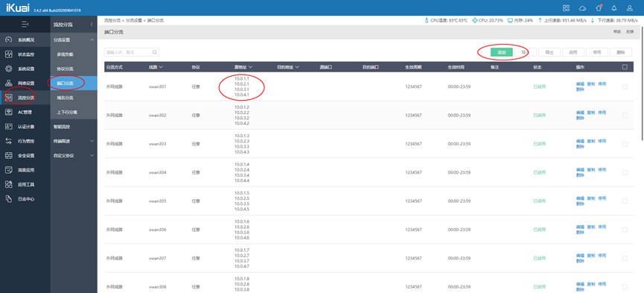Open the user account icon
This screenshot has height=293, width=644.
point(630,7)
